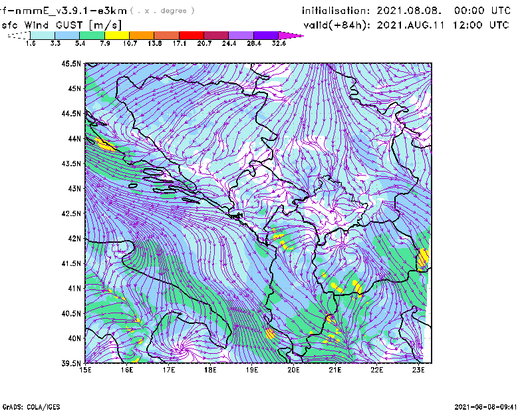
Task: Click legend value 10.7
Action: [x=130, y=43]
